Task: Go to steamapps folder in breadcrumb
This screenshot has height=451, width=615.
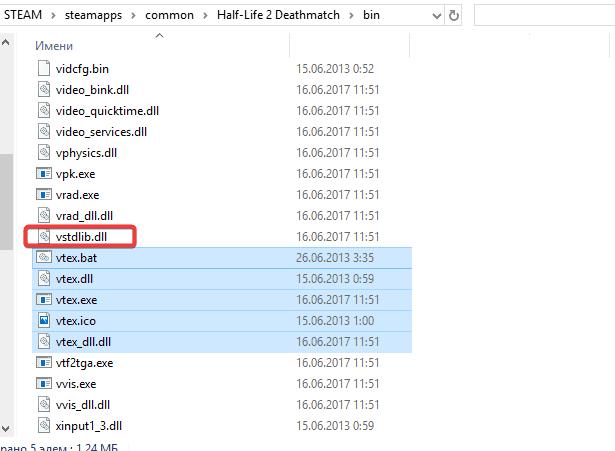Action: click(93, 15)
